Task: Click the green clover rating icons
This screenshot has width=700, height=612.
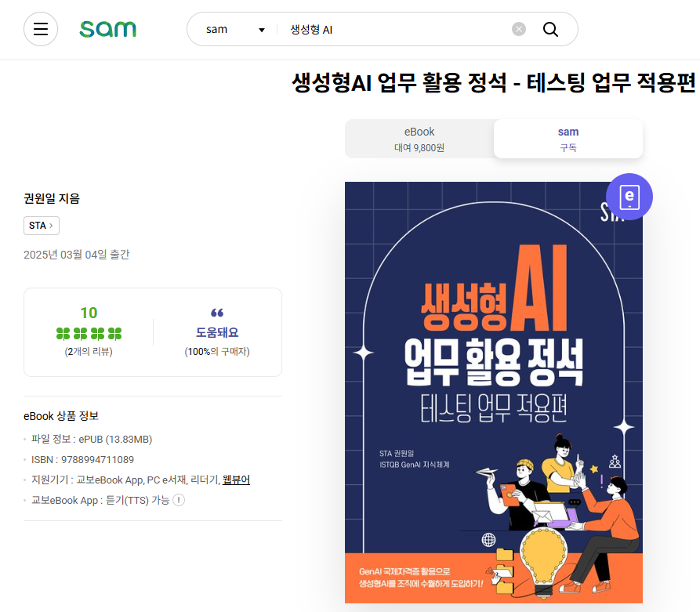Action: 89,334
